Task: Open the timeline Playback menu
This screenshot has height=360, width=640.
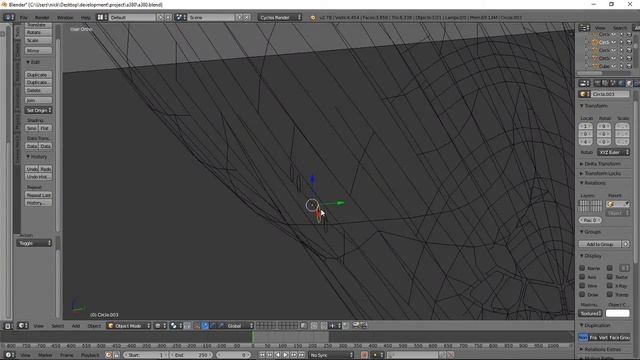Action: click(x=90, y=355)
